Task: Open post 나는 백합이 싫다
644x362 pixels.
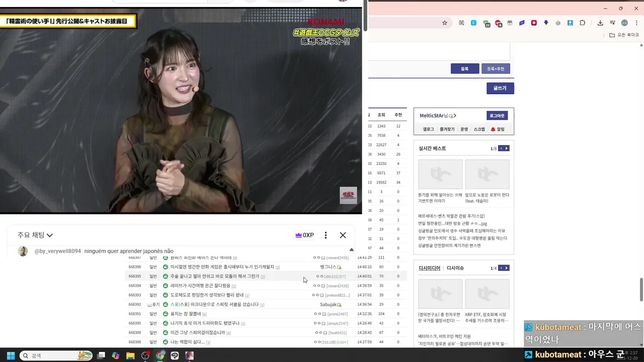Action: click(x=187, y=342)
